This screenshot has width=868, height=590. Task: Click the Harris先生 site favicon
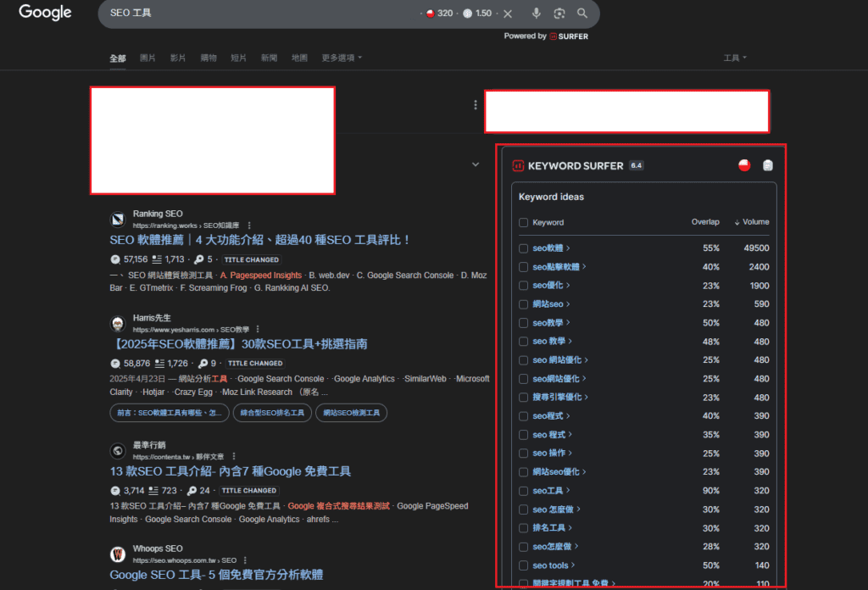[x=117, y=323]
